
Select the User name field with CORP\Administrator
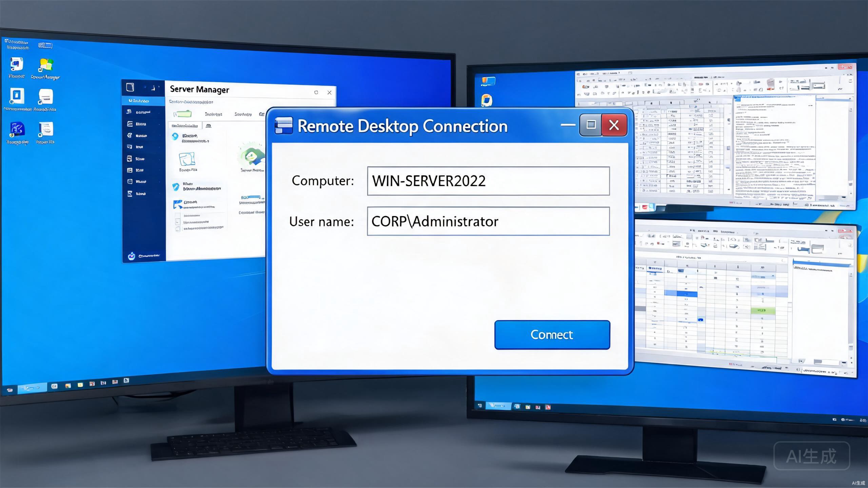pos(488,221)
